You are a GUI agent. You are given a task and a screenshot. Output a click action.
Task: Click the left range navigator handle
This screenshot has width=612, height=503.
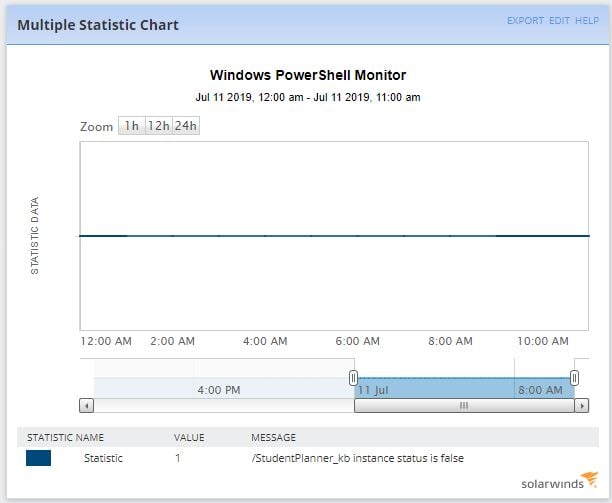pos(353,378)
